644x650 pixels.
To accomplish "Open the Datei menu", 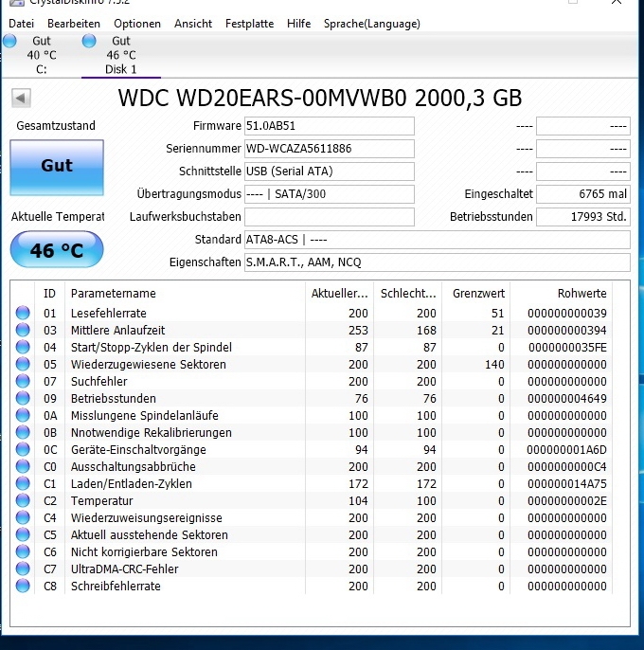I will pyautogui.click(x=21, y=24).
